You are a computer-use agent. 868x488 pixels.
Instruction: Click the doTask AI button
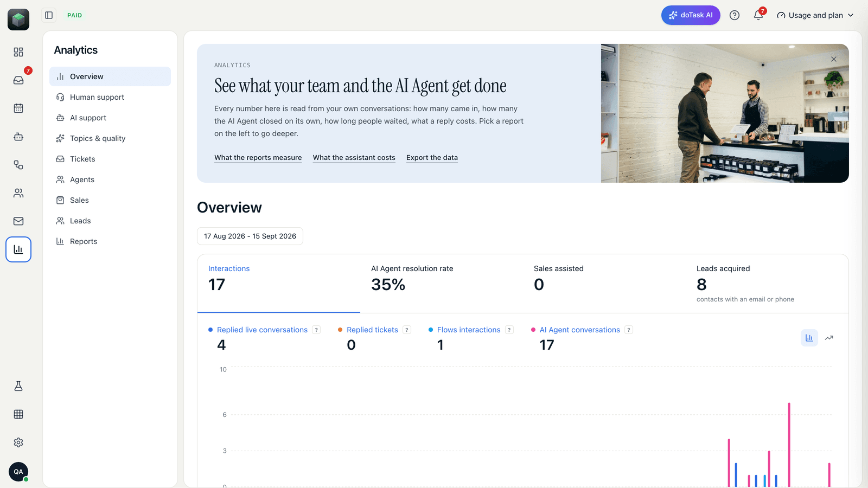(x=691, y=15)
